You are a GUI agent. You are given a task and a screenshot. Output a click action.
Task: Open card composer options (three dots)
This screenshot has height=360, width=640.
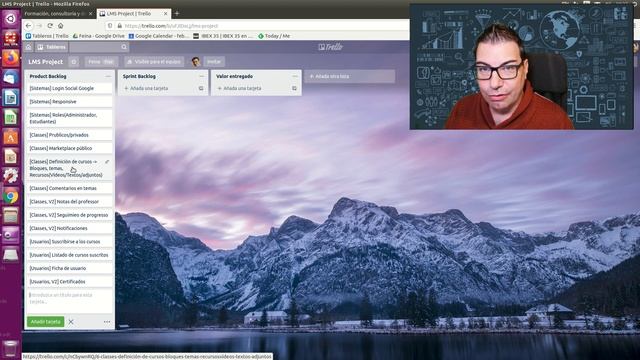click(107, 322)
